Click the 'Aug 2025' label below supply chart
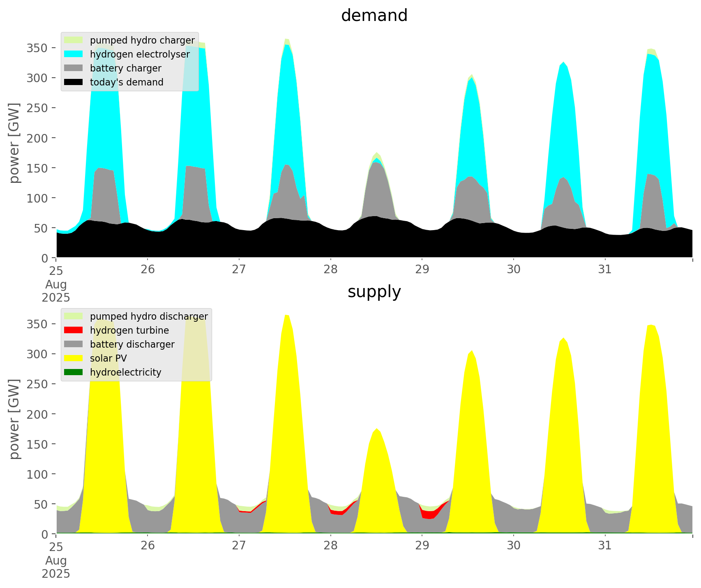Viewport: 701px width, 588px height. click(56, 567)
